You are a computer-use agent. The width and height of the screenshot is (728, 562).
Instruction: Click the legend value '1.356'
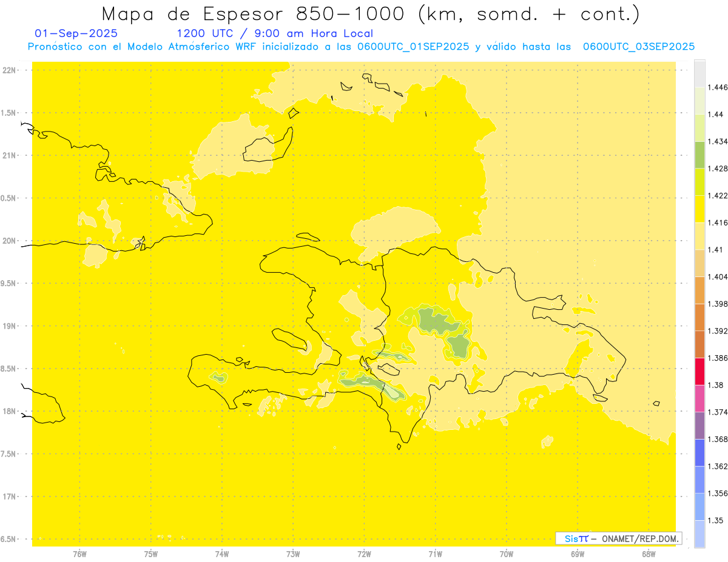click(x=718, y=493)
